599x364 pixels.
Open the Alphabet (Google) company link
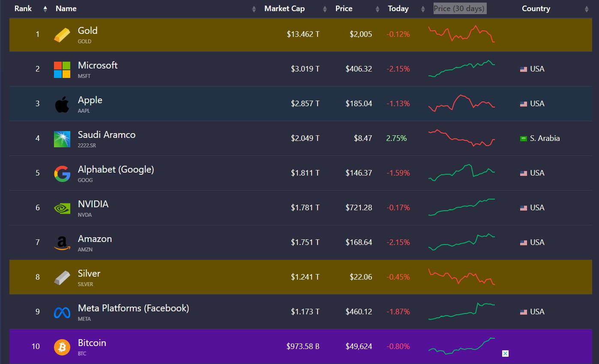[x=116, y=170]
